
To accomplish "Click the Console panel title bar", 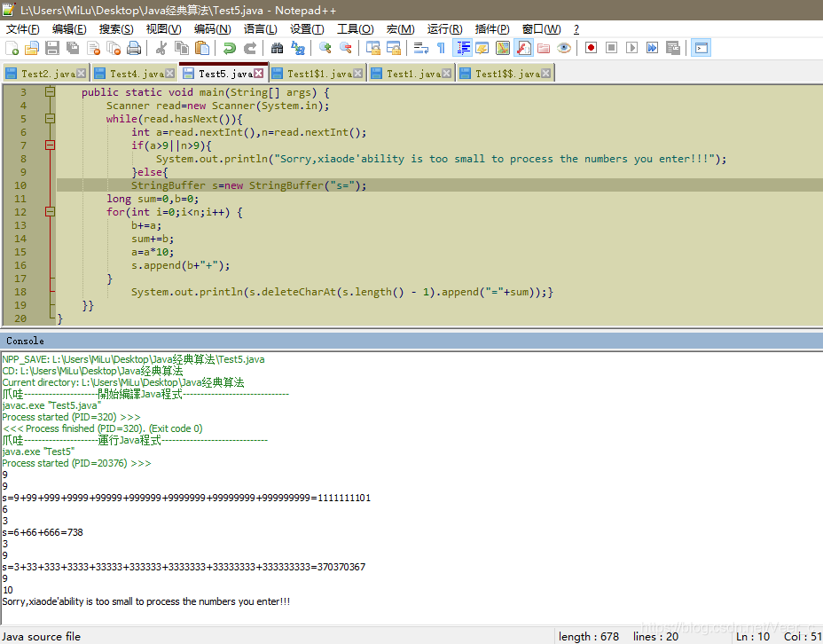I will point(411,341).
